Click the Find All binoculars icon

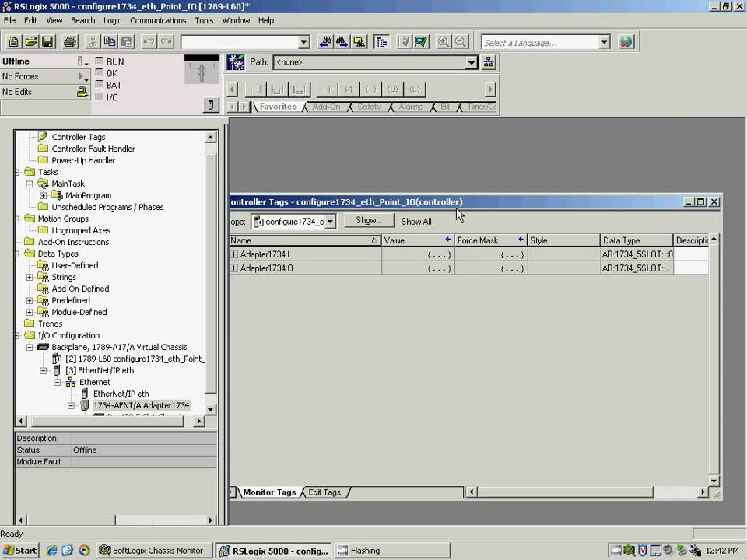pos(359,42)
